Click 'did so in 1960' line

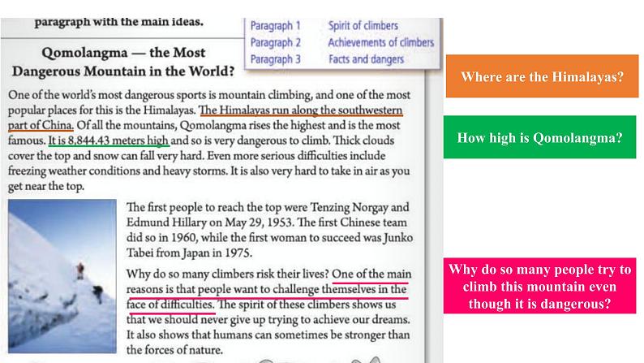[269, 238]
